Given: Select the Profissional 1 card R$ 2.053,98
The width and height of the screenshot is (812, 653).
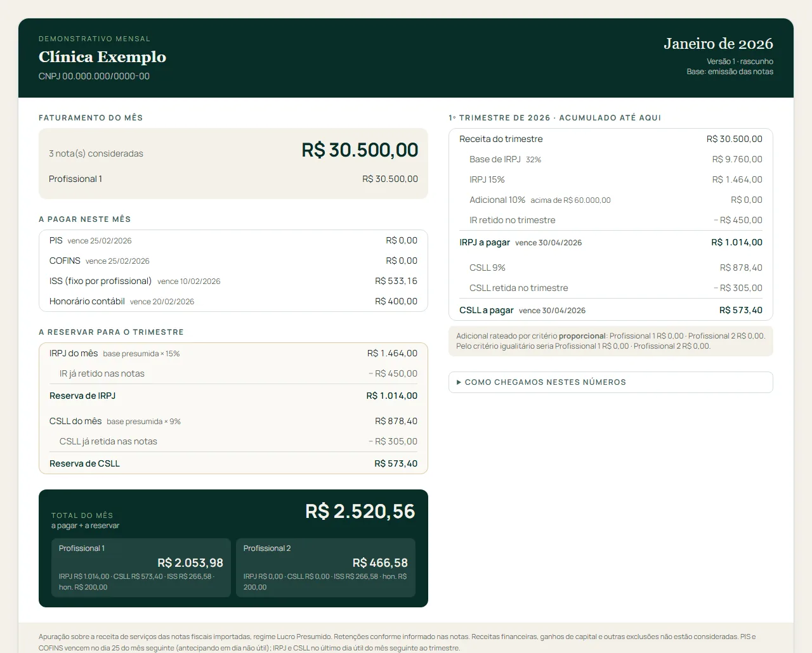Looking at the screenshot, I should [x=141, y=568].
